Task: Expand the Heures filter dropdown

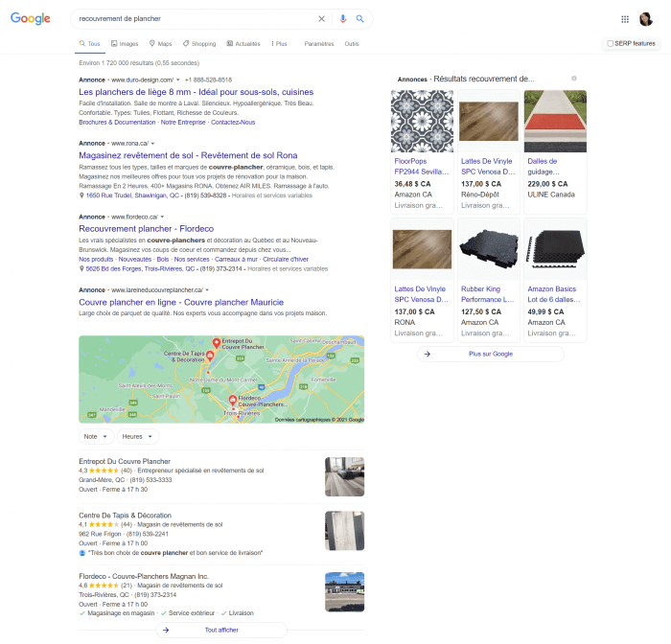Action: 138,436
